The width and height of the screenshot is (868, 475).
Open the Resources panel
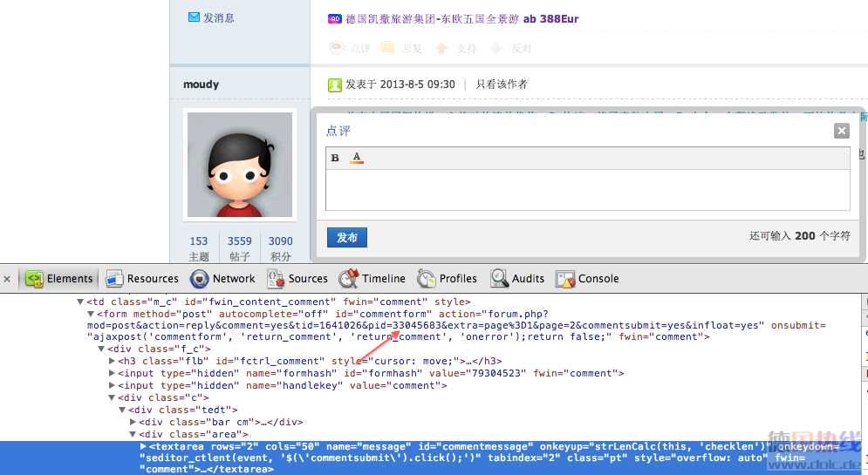tap(142, 279)
